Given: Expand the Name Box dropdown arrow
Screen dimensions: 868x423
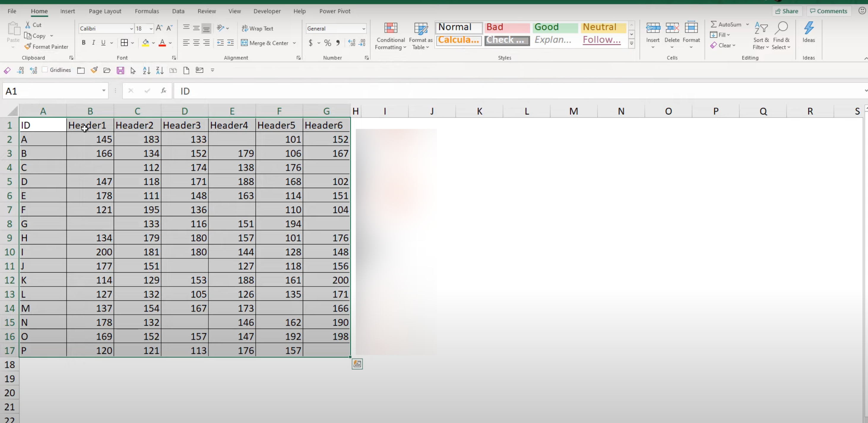Looking at the screenshot, I should point(103,90).
